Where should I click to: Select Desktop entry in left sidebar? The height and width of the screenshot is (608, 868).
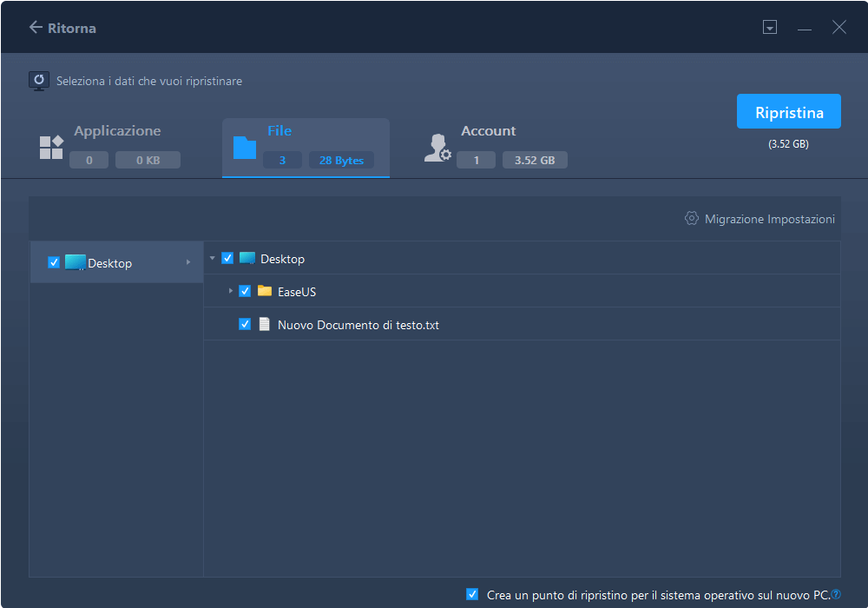click(x=117, y=262)
